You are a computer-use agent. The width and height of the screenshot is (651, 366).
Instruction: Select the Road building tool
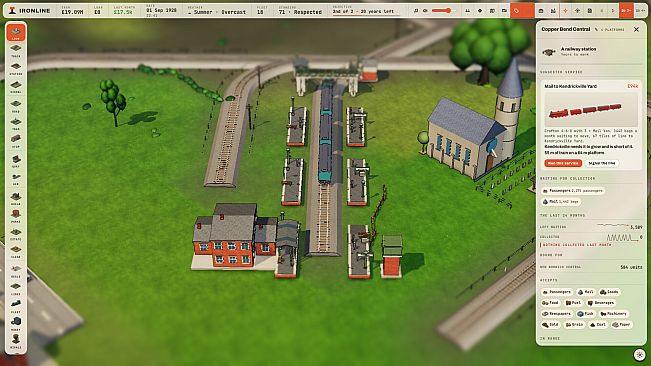pos(15,105)
